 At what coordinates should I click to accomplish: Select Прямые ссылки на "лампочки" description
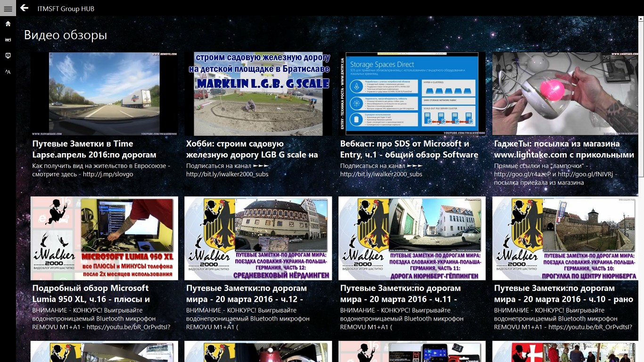tap(556, 174)
